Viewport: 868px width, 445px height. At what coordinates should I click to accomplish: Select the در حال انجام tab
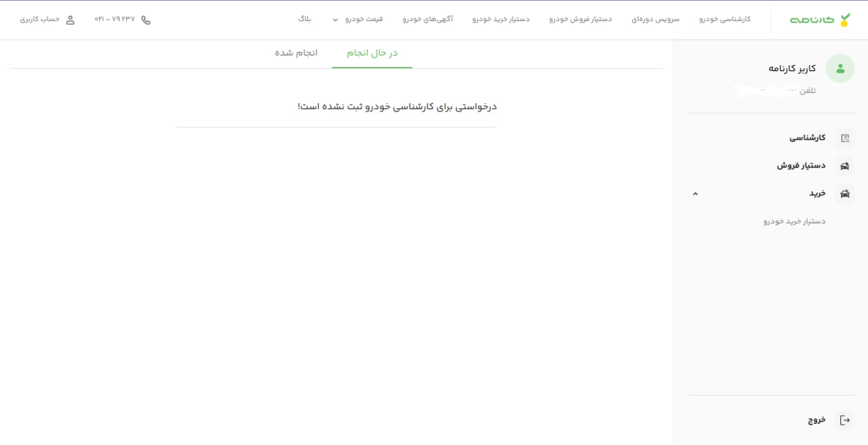372,52
